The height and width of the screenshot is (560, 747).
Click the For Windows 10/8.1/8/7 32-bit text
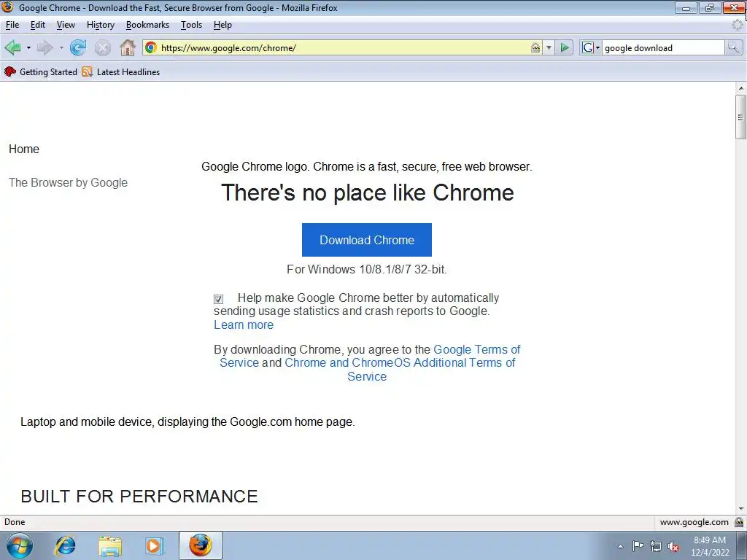pos(367,270)
